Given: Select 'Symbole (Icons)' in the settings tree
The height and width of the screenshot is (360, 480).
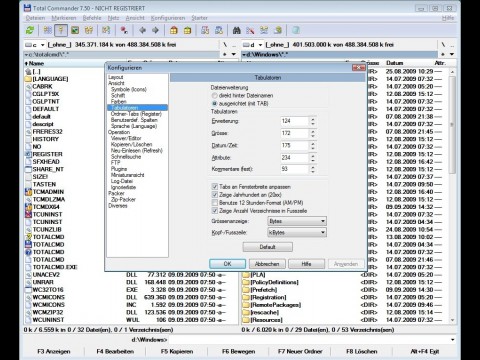Looking at the screenshot, I should (129, 89).
